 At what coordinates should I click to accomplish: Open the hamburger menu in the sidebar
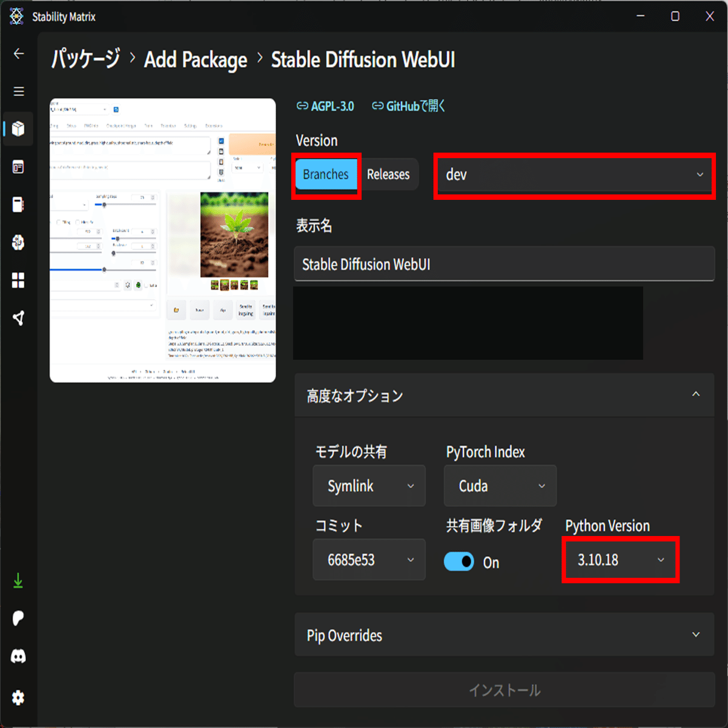[19, 91]
